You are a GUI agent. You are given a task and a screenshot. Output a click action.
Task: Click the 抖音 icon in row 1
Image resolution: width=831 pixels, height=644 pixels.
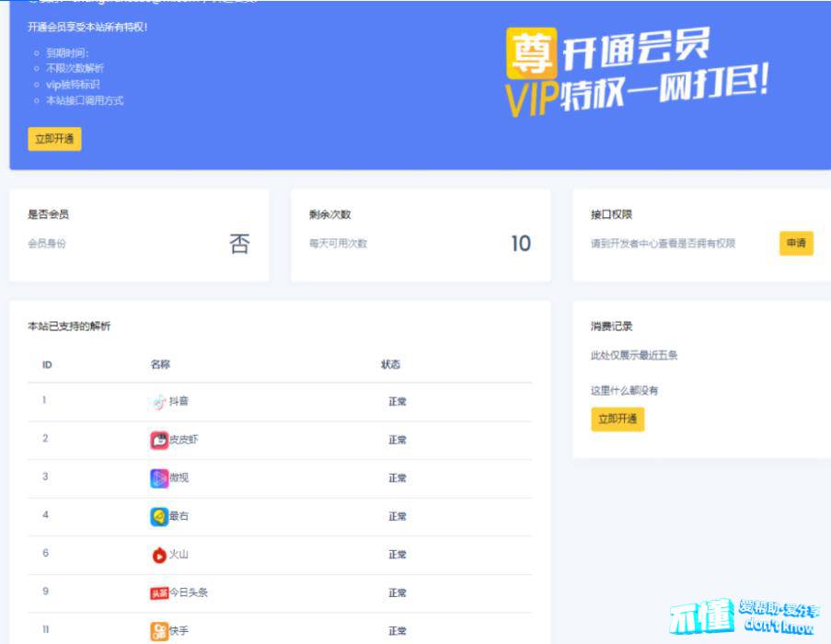coord(159,403)
